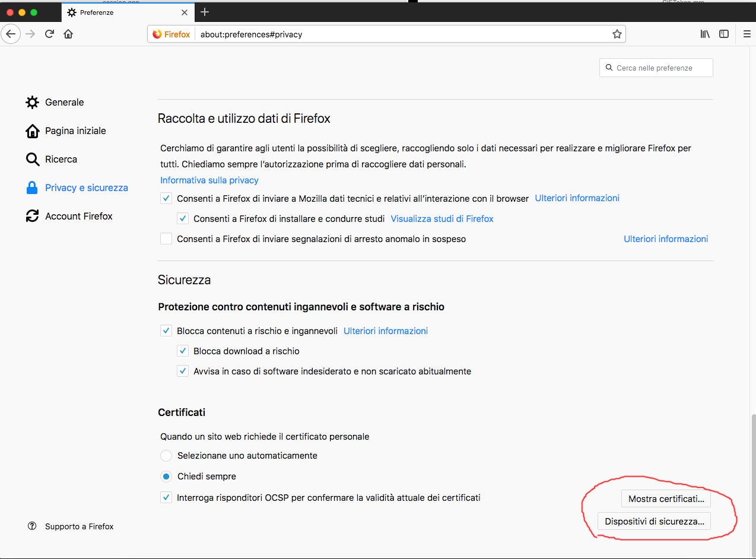Open the Informativa sulla privacy link
The width and height of the screenshot is (756, 559).
[x=209, y=180]
